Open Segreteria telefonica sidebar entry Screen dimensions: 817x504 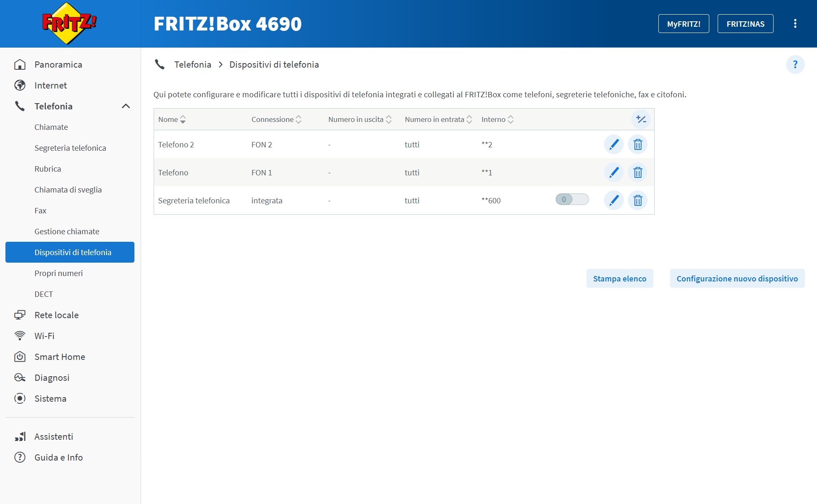click(70, 148)
